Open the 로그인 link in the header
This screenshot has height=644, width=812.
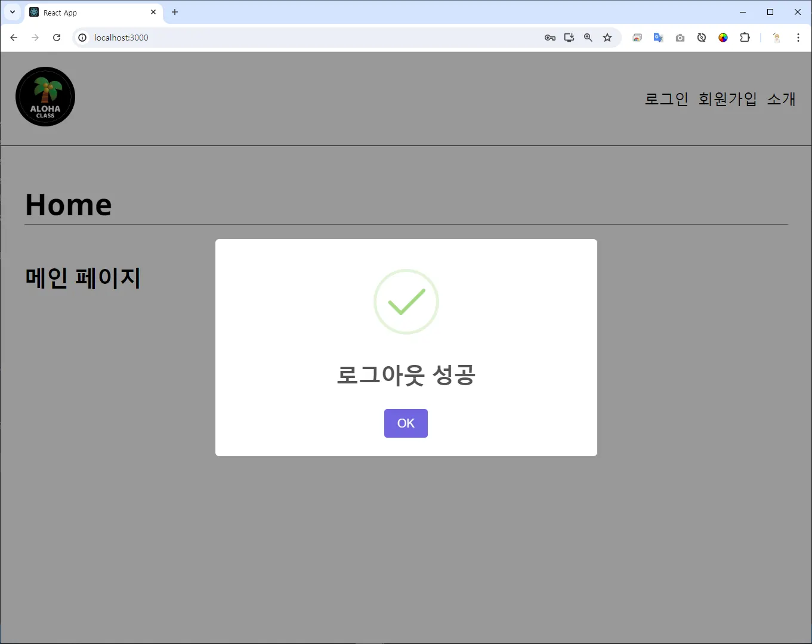pos(666,99)
